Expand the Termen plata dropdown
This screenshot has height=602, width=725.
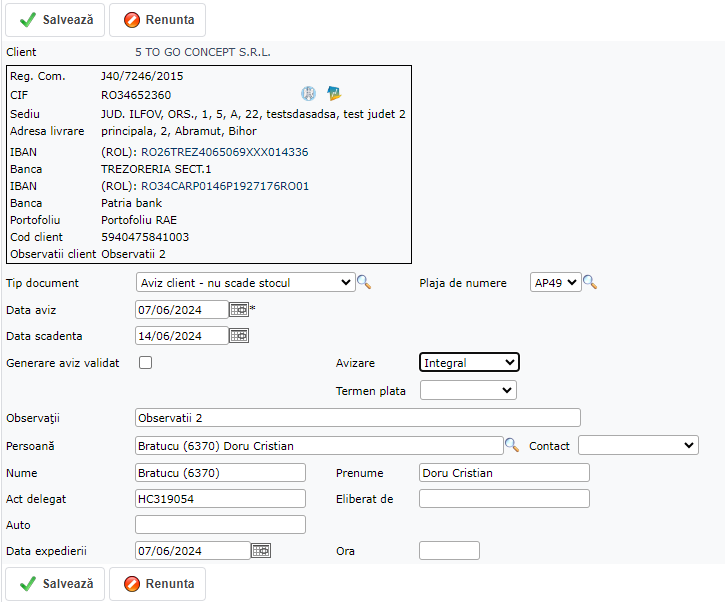(468, 391)
